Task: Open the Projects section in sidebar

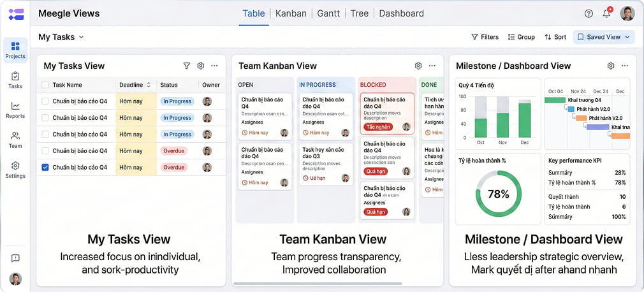Action: [x=15, y=50]
